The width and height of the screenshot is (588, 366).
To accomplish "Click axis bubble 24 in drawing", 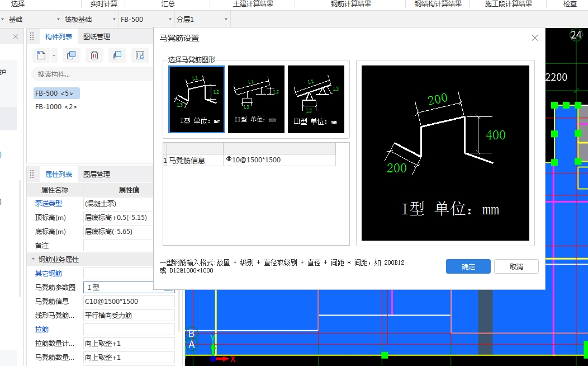I will (576, 35).
